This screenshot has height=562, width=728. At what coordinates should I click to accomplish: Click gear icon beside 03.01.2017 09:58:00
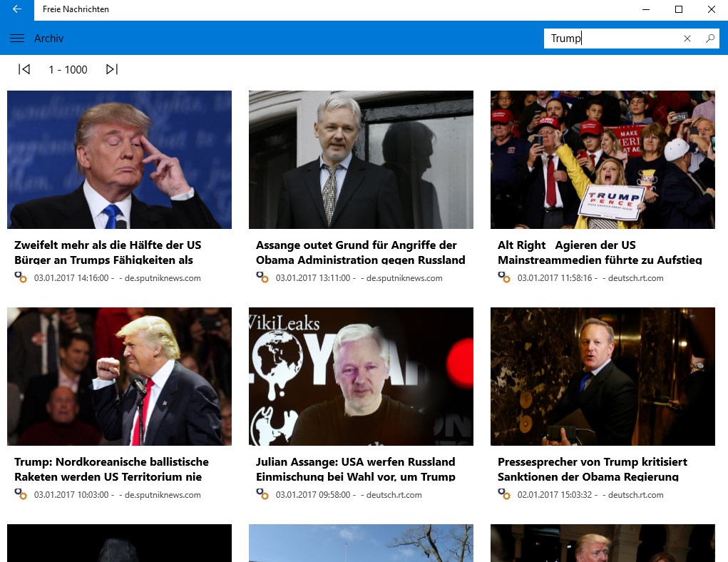(262, 494)
